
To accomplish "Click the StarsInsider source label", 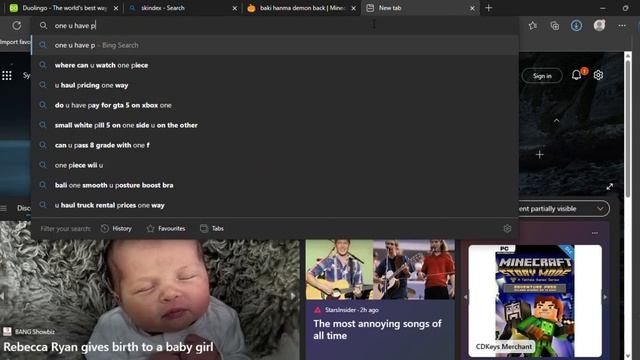I will pyautogui.click(x=340, y=310).
